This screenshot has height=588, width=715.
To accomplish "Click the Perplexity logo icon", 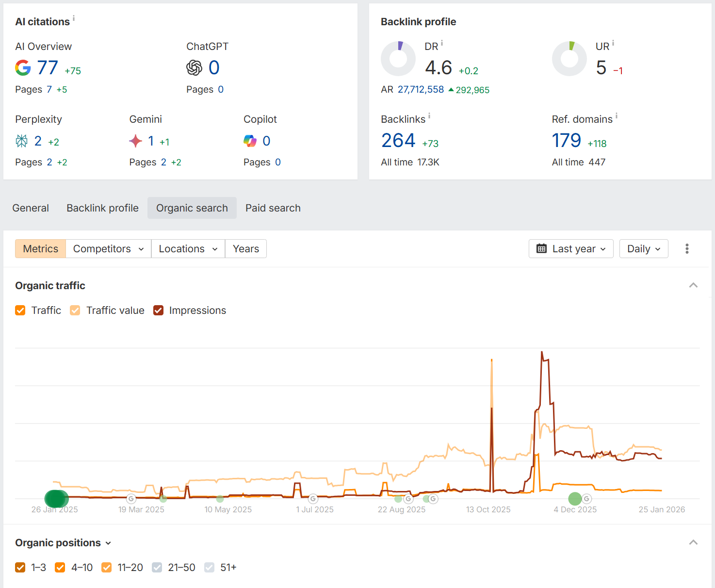I will pyautogui.click(x=22, y=141).
